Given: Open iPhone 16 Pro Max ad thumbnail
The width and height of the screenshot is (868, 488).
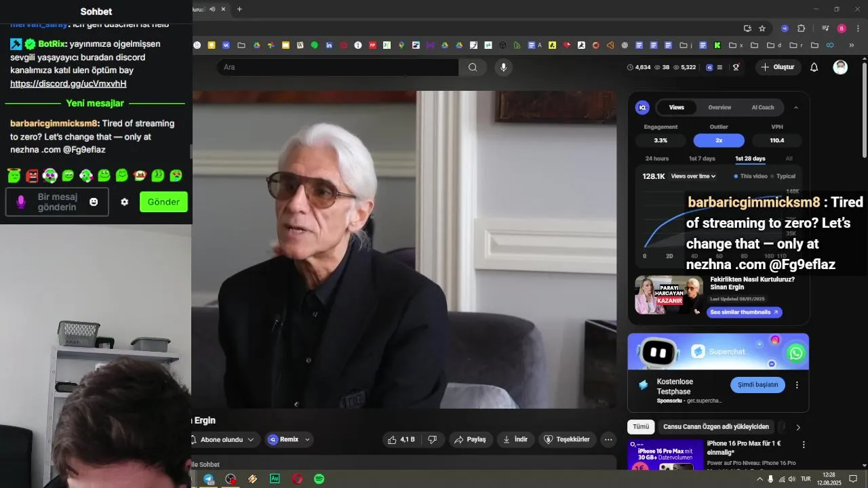Looking at the screenshot, I should point(666,455).
